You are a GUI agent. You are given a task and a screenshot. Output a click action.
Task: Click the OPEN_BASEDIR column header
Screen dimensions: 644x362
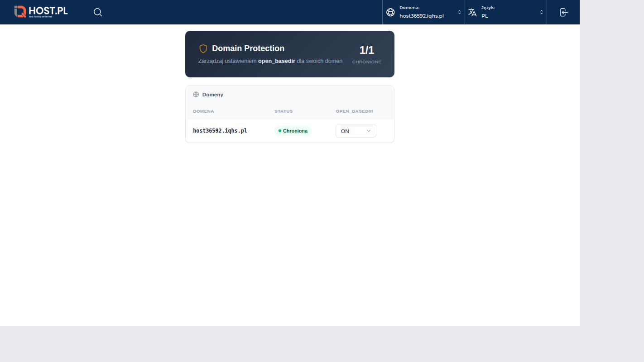[x=355, y=111]
